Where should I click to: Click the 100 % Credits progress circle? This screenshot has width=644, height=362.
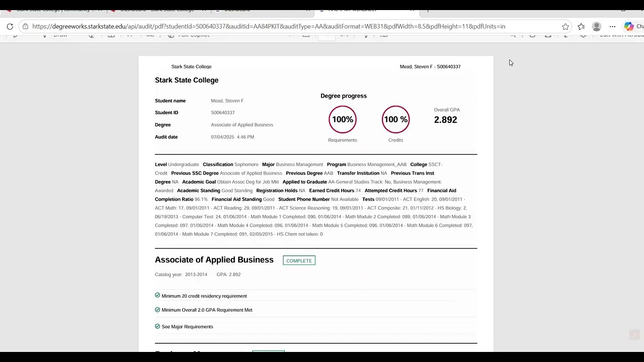point(395,119)
